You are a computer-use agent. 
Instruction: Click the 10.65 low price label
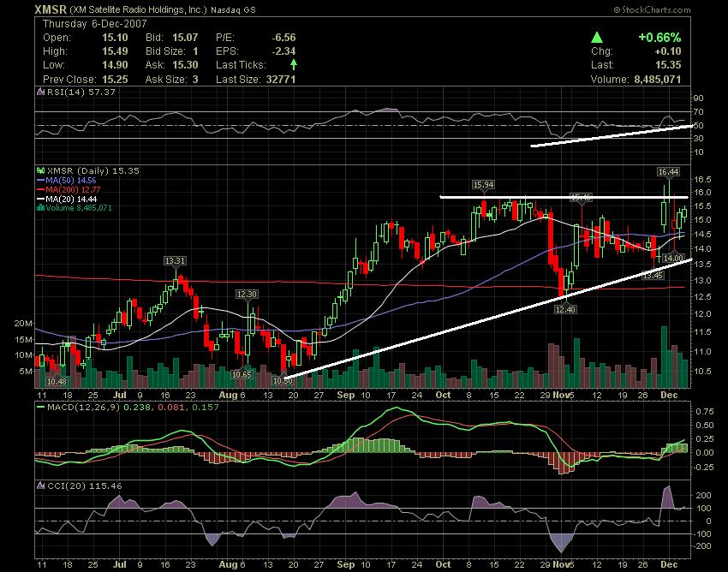(242, 375)
